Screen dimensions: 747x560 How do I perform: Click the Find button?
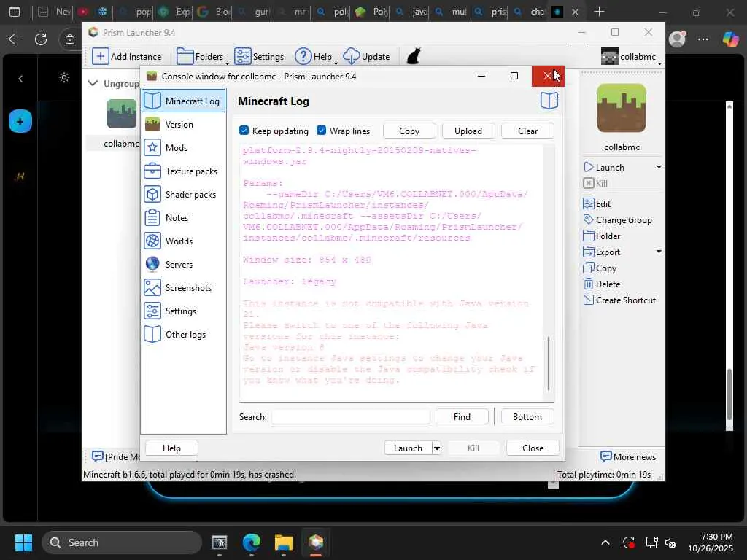point(462,416)
